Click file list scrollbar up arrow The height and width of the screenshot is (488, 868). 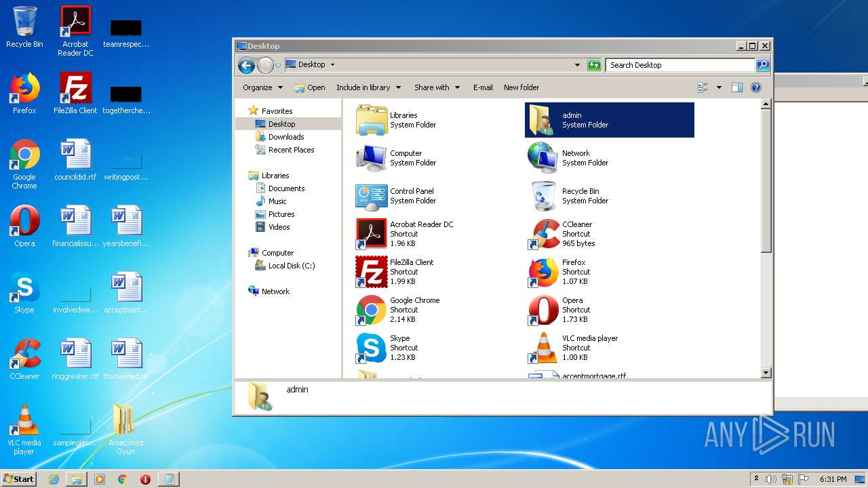point(766,104)
